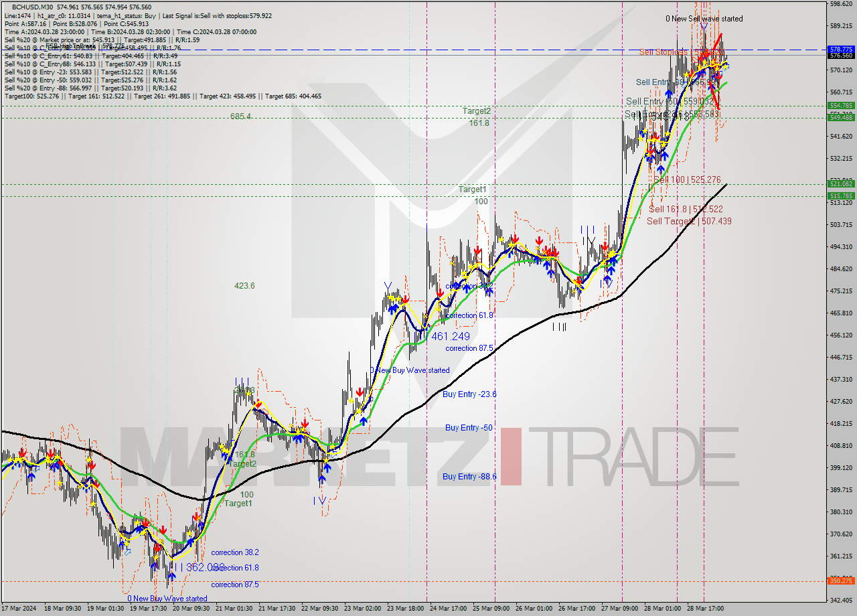Click the 437.310 price axis value

coord(842,379)
